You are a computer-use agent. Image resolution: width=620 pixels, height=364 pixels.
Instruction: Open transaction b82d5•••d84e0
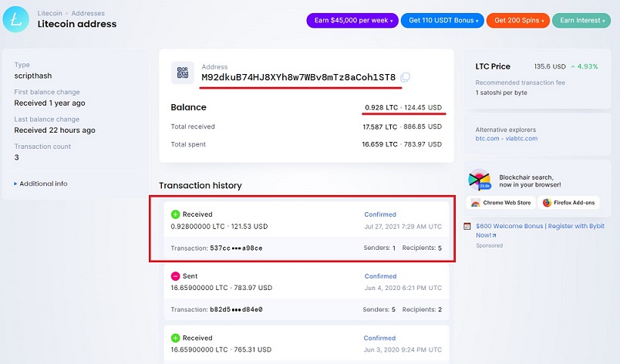[236, 309]
